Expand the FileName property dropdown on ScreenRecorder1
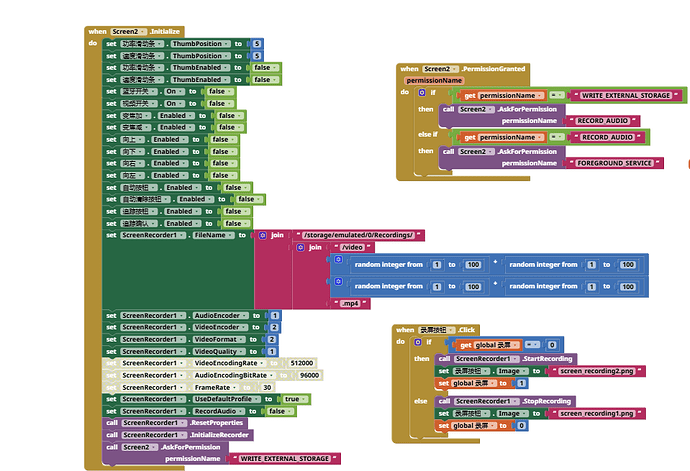Screen dimensions: 690x471 pyautogui.click(x=213, y=236)
